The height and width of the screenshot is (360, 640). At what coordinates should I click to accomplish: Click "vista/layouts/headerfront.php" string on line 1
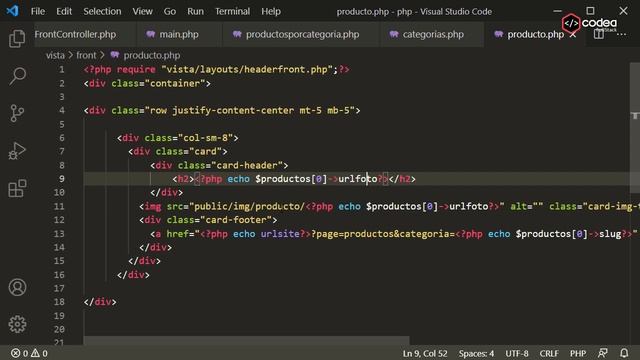[247, 69]
